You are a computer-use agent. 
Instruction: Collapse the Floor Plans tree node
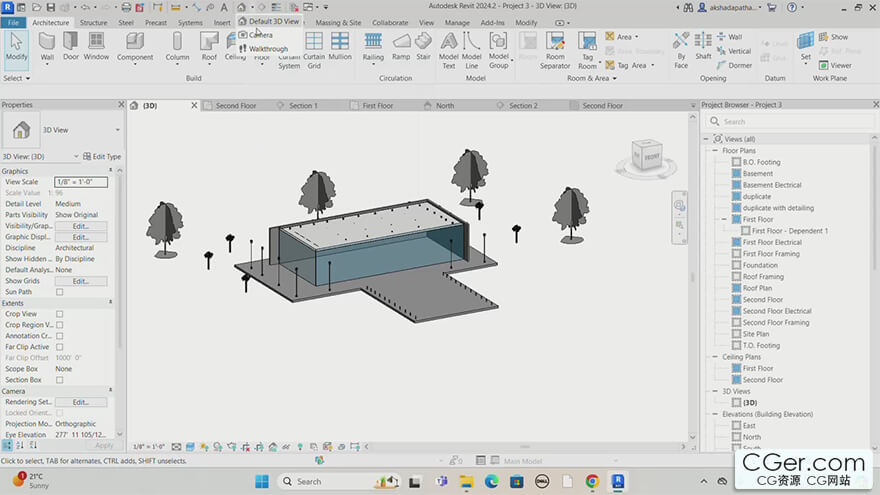click(x=716, y=151)
